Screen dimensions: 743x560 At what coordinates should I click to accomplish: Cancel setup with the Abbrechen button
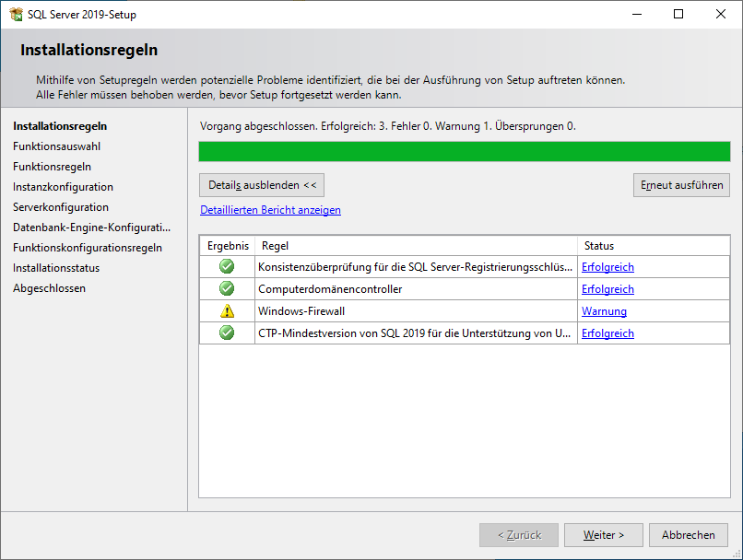pos(689,535)
